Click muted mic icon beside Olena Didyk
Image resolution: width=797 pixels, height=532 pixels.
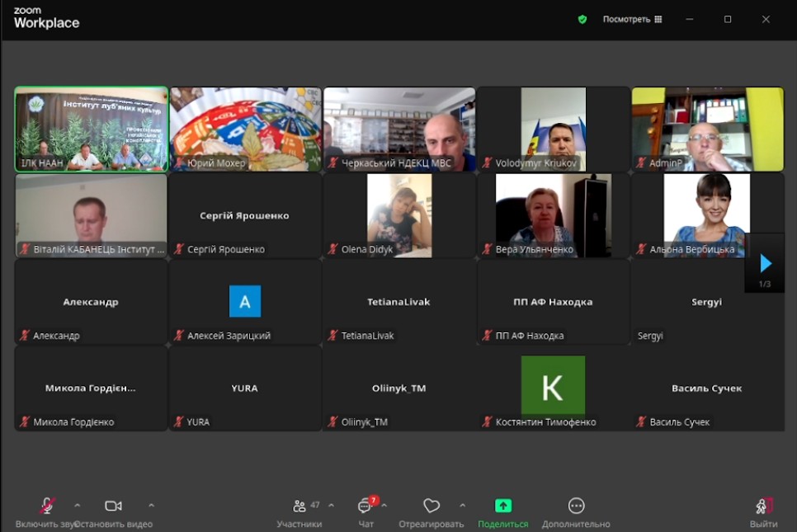pyautogui.click(x=333, y=249)
